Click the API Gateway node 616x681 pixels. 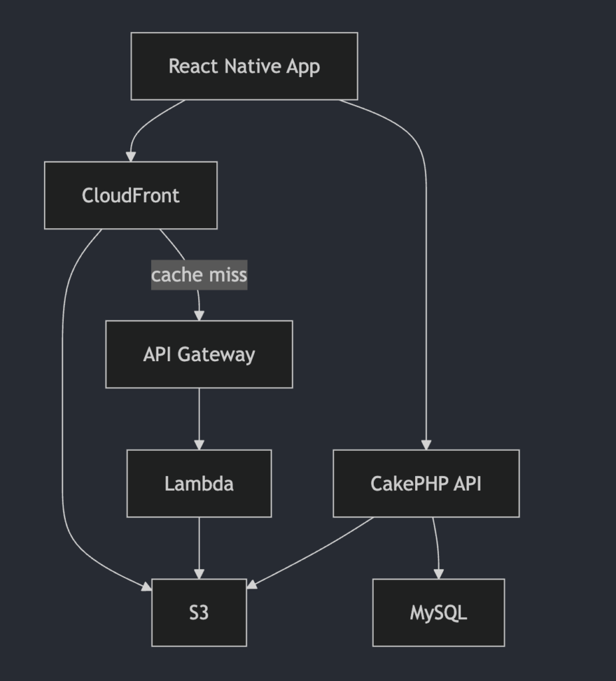point(199,354)
